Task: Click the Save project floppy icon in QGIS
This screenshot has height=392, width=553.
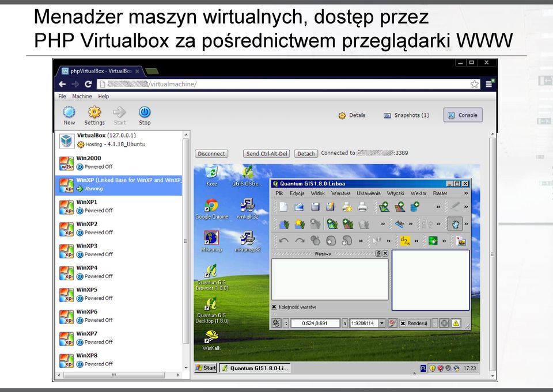Action: (315, 207)
